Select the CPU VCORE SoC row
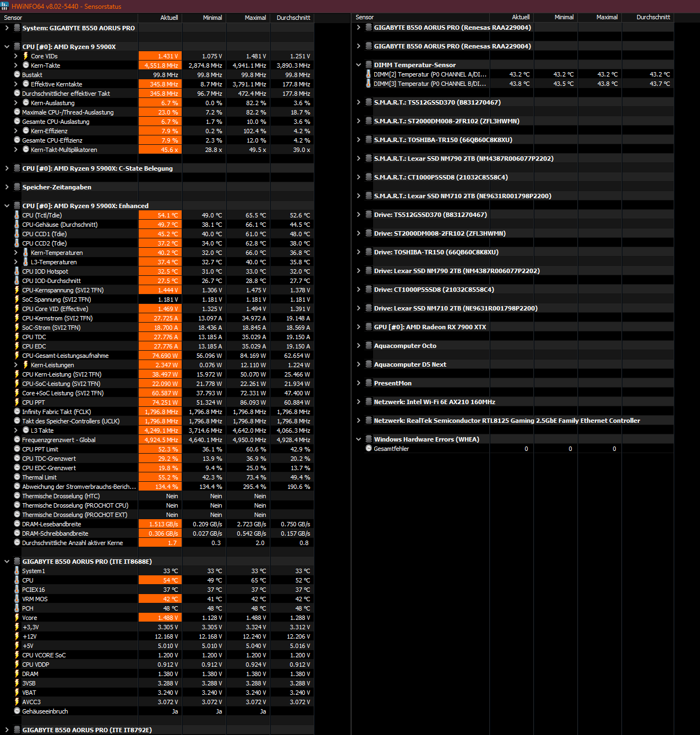Viewport: 700px width, 735px height. (157, 655)
